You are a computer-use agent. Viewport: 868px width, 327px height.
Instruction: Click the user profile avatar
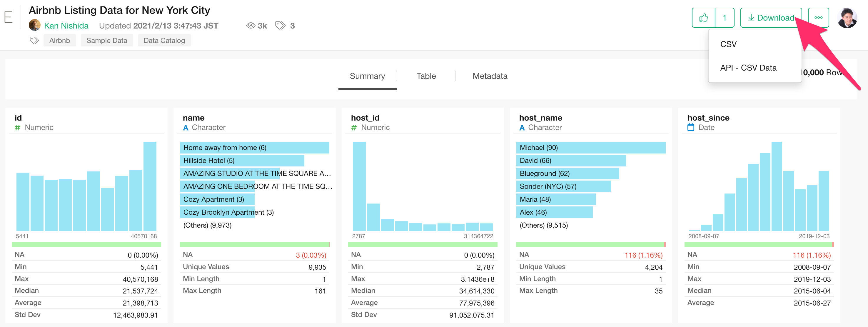[847, 18]
